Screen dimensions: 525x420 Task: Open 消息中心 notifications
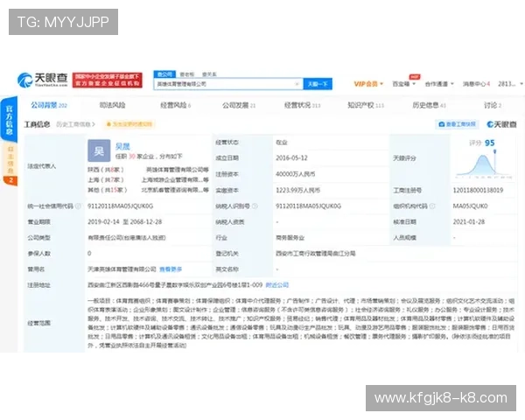[476, 84]
